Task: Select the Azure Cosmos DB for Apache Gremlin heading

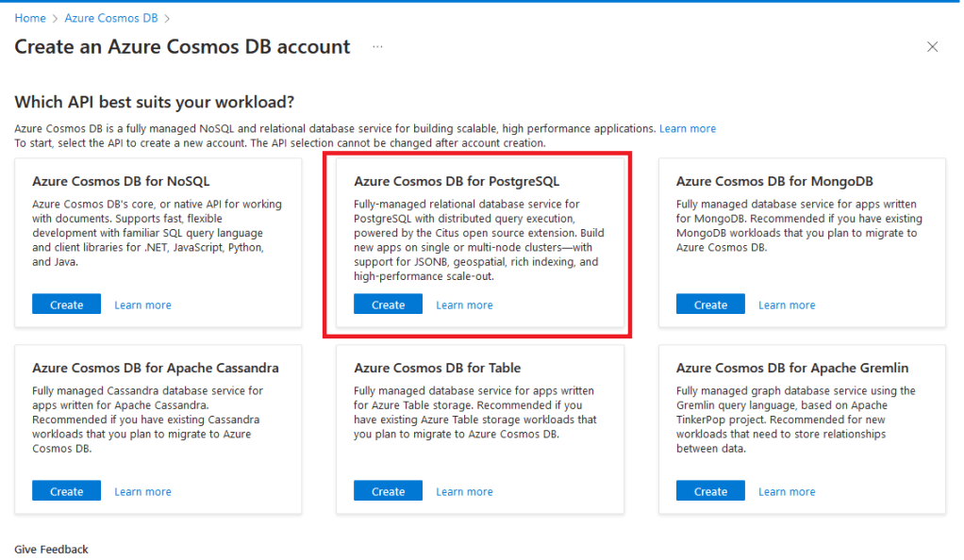Action: click(x=792, y=369)
